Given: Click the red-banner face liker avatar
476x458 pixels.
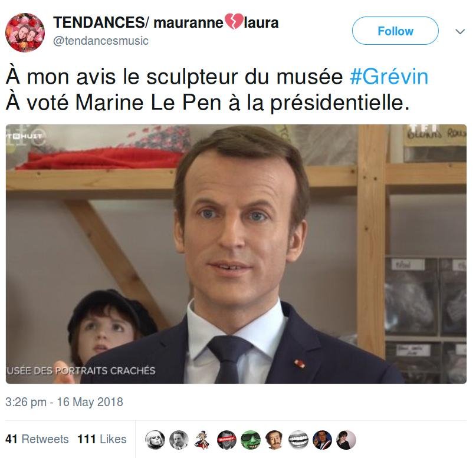Looking at the screenshot, I should tap(226, 440).
